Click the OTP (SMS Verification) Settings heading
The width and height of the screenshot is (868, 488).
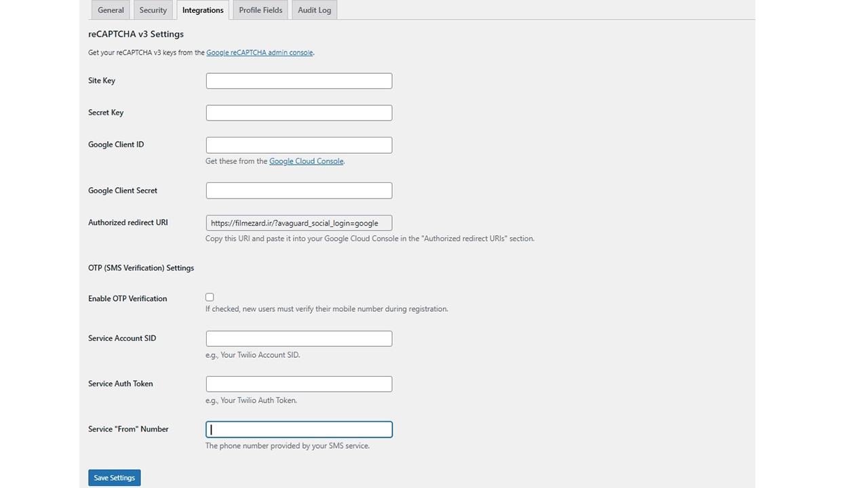point(141,268)
